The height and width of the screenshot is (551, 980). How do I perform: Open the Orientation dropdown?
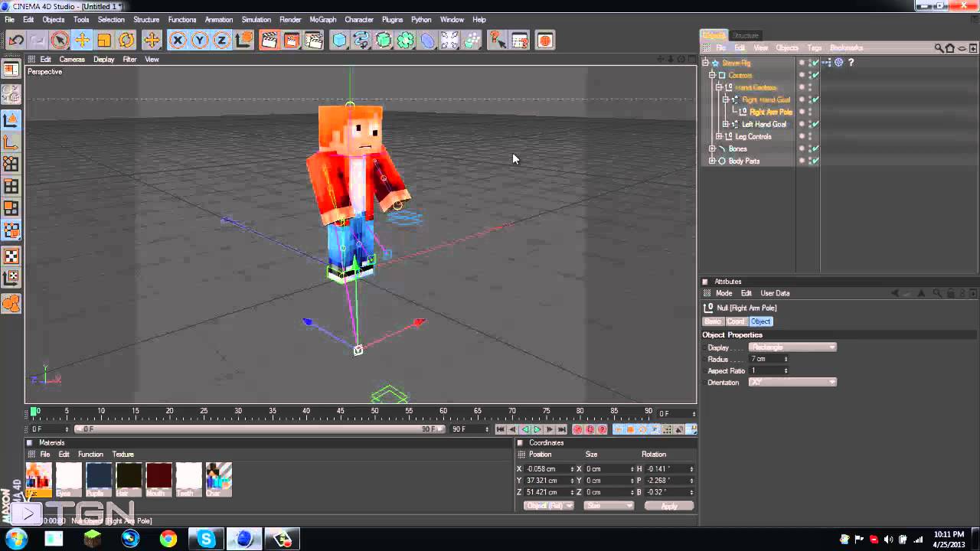click(x=792, y=382)
